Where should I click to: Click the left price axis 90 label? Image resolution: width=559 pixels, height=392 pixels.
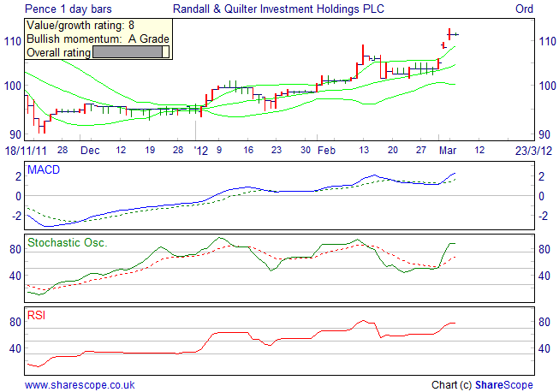(15, 134)
